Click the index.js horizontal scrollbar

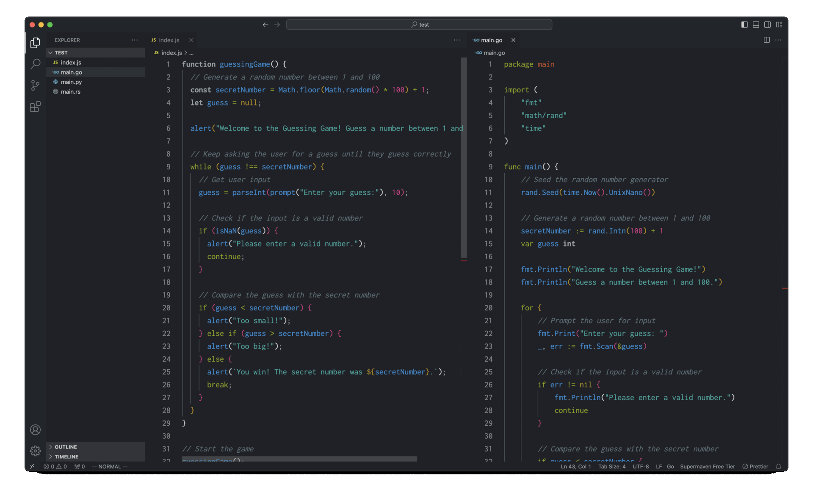[x=299, y=459]
